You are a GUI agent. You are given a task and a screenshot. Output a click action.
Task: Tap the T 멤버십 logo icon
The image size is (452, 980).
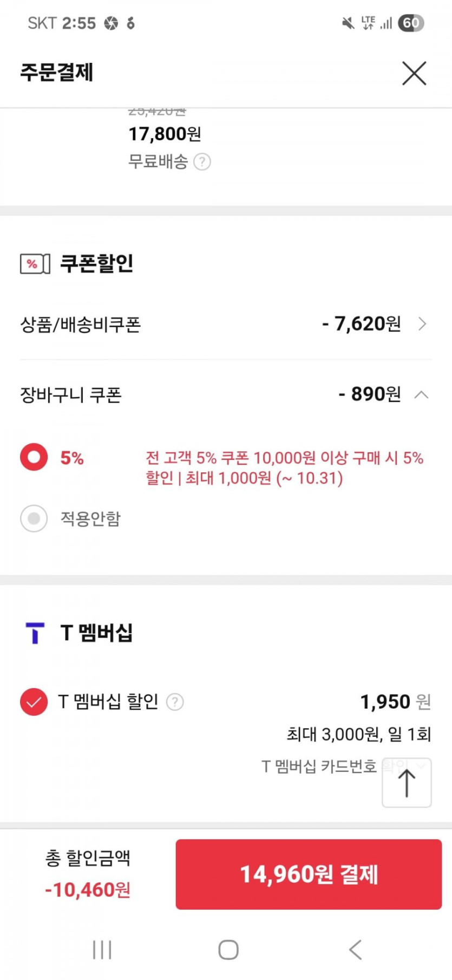point(35,633)
